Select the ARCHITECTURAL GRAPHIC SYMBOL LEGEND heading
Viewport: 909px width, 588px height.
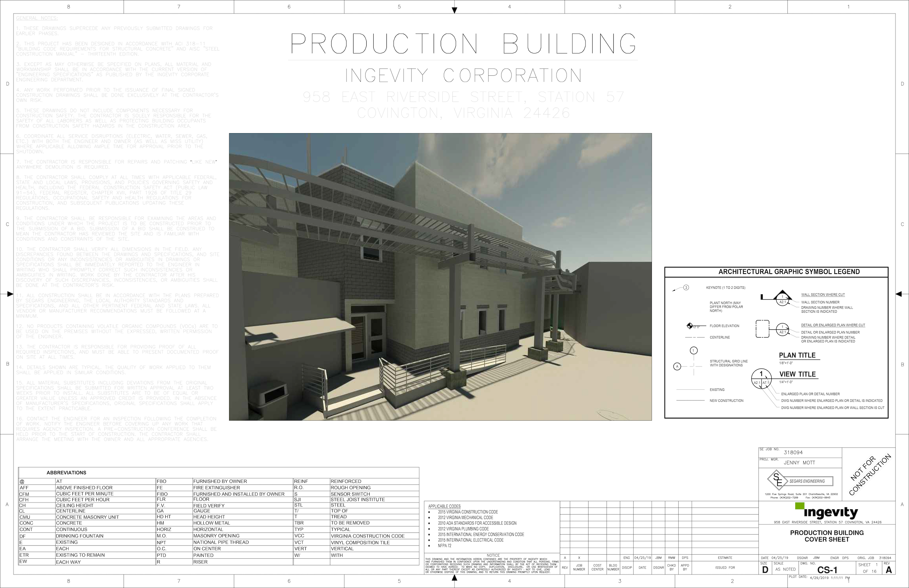[x=789, y=272]
